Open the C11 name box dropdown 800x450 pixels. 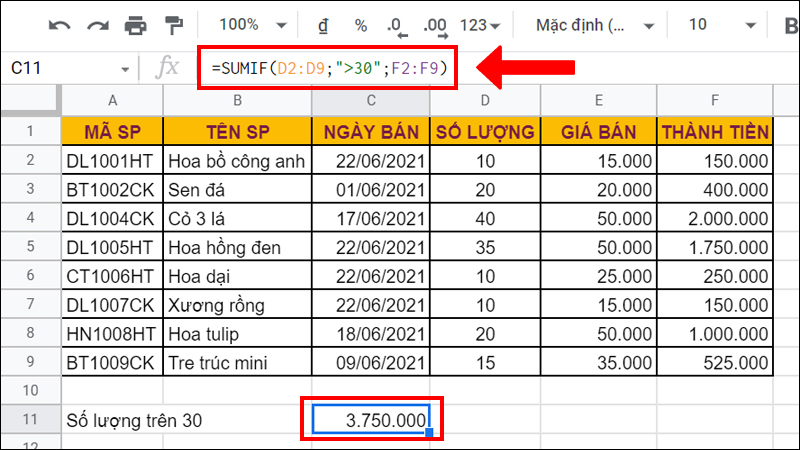(125, 69)
